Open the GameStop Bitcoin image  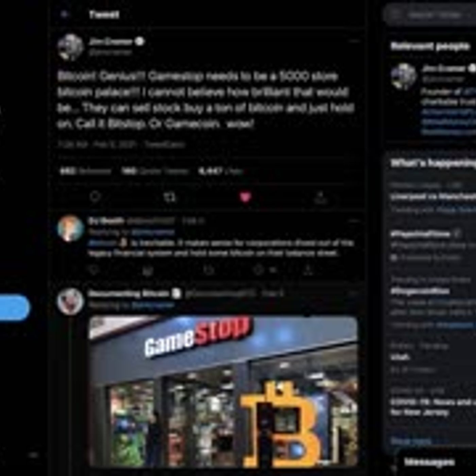tap(223, 392)
